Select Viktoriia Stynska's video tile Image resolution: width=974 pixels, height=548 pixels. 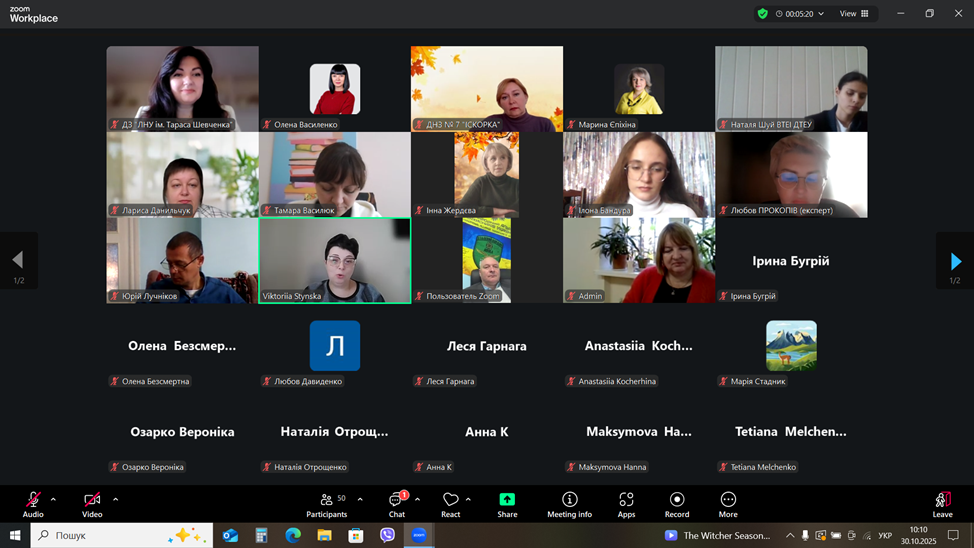(334, 260)
